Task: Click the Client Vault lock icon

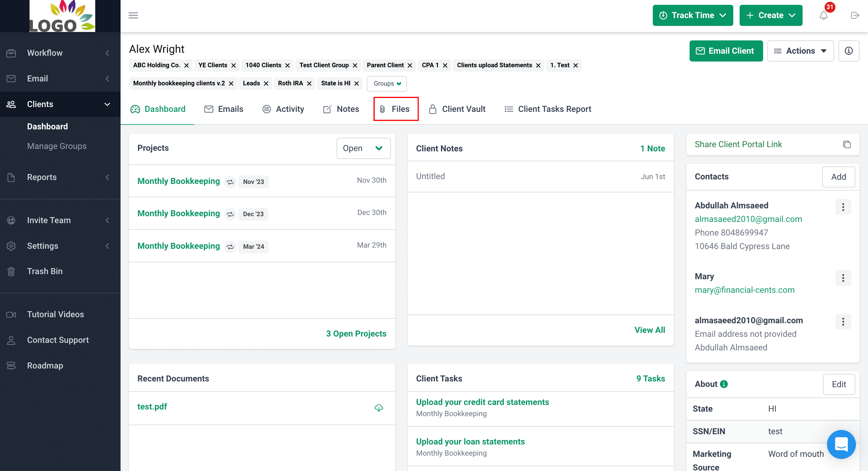Action: (x=433, y=109)
